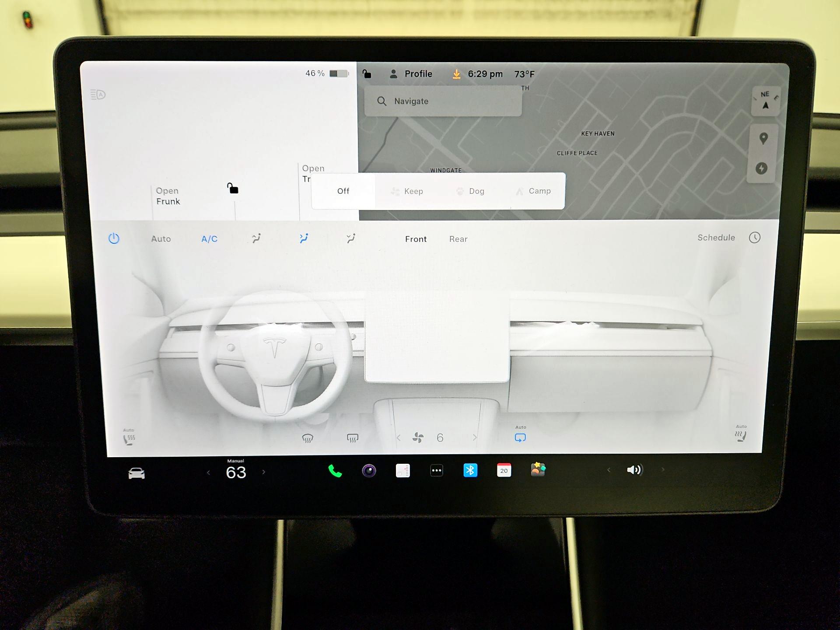This screenshot has width=840, height=630.
Task: Toggle driver seat heater icon
Action: pyautogui.click(x=129, y=437)
